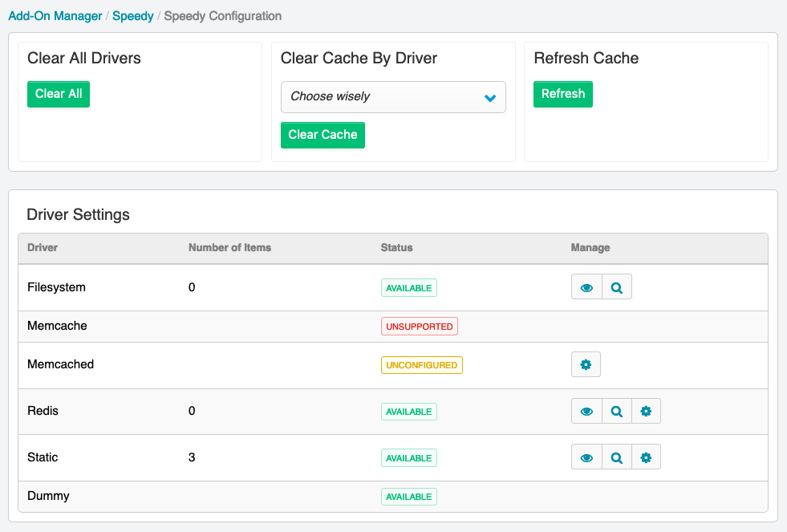
Task: Click the magnifier icon in the Filesystem row
Action: [x=617, y=287]
